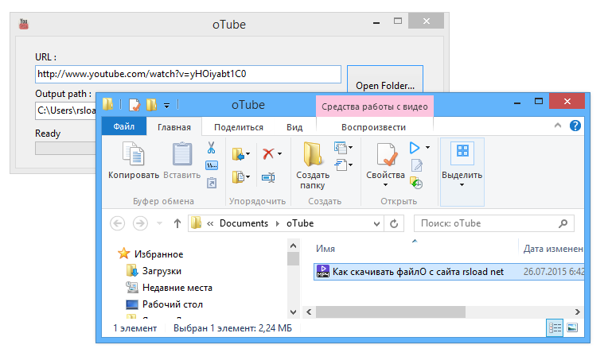Click the Back navigation arrow

pos(118,223)
